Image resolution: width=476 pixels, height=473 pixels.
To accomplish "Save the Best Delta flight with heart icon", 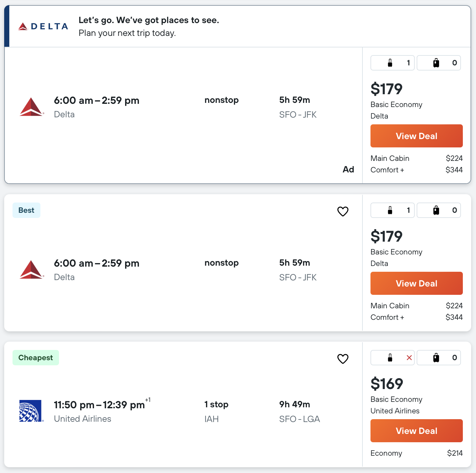I will 343,211.
